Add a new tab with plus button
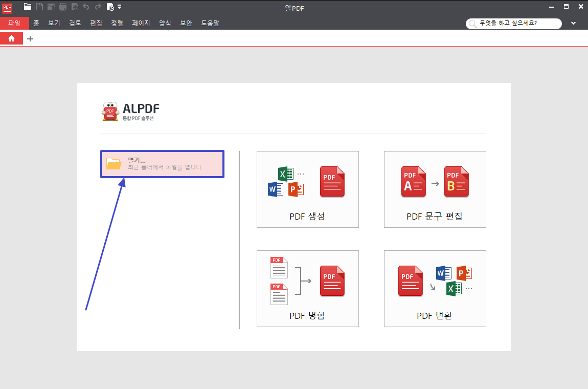 (30, 39)
